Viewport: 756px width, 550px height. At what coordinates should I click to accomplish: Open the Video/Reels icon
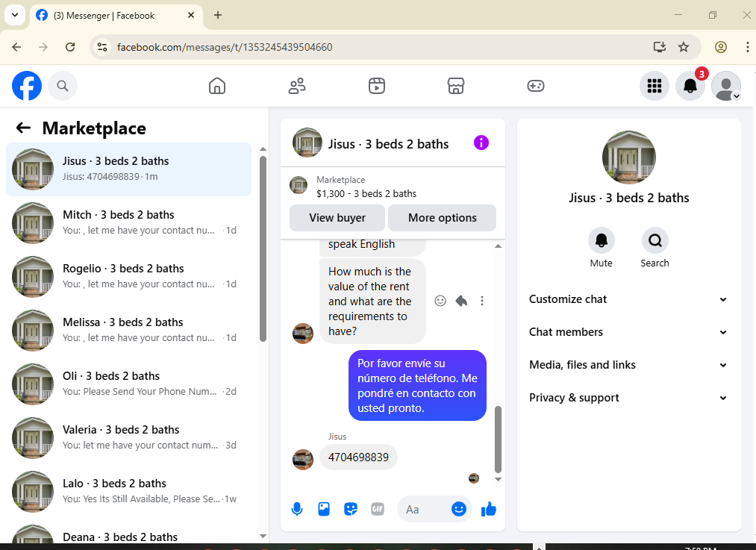point(377,86)
